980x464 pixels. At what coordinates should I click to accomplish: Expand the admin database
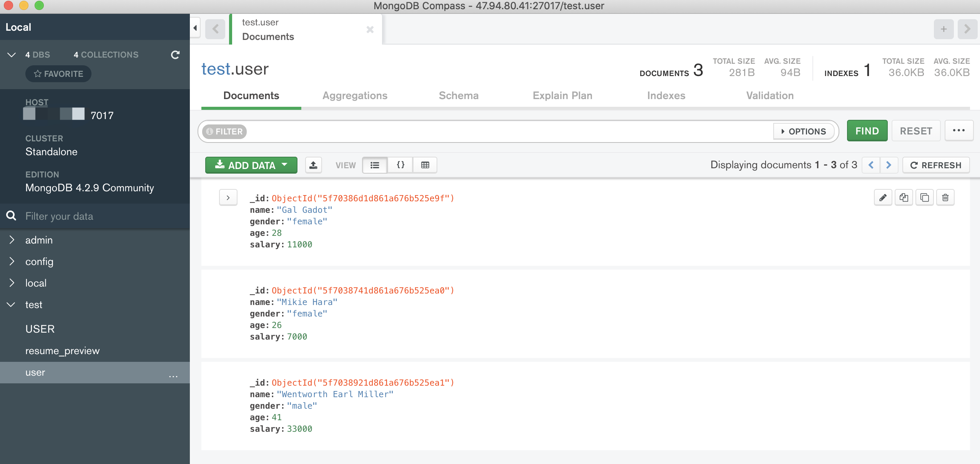pos(12,240)
